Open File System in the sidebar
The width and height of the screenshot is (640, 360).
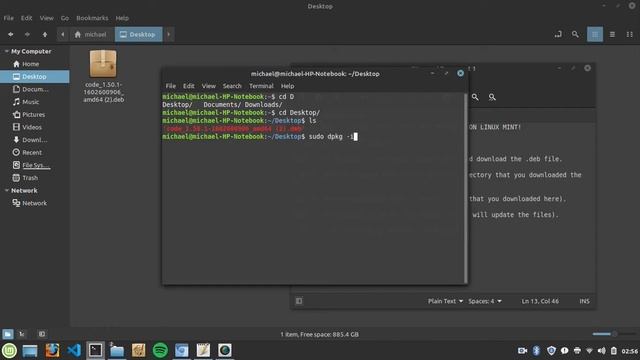(x=35, y=165)
